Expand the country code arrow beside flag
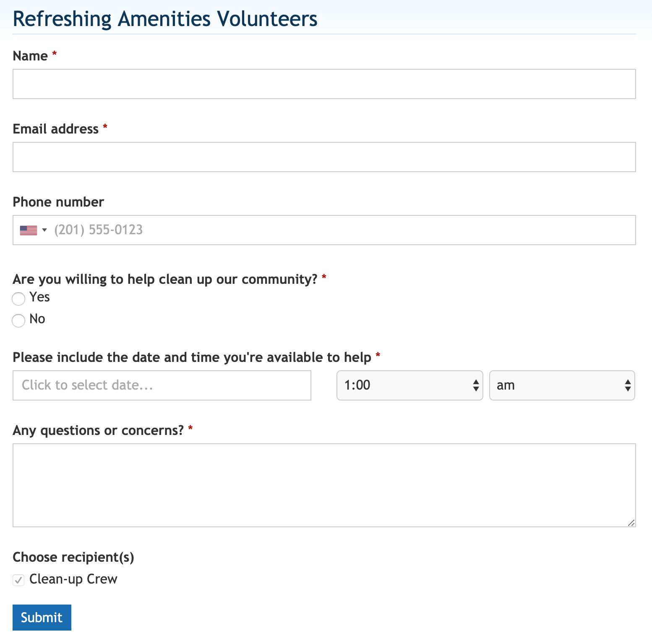This screenshot has width=652, height=644. coord(44,230)
